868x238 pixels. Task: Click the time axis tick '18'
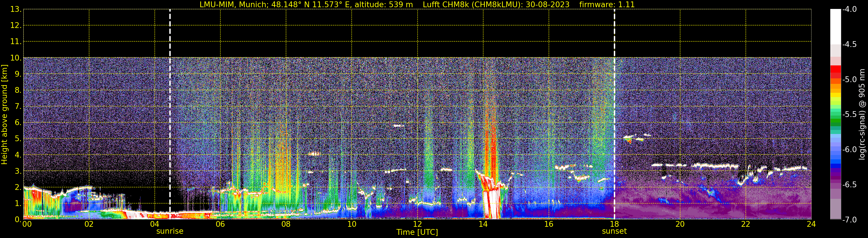tap(615, 224)
